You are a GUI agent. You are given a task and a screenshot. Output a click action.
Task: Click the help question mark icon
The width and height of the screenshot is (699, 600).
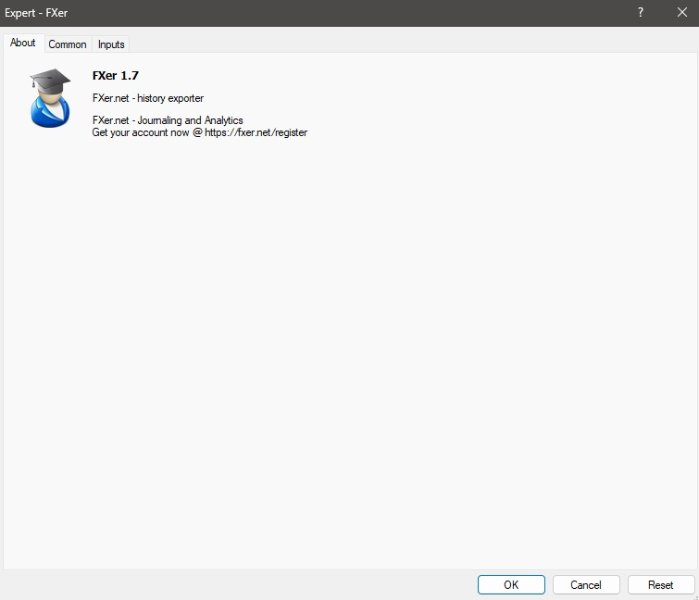click(641, 12)
